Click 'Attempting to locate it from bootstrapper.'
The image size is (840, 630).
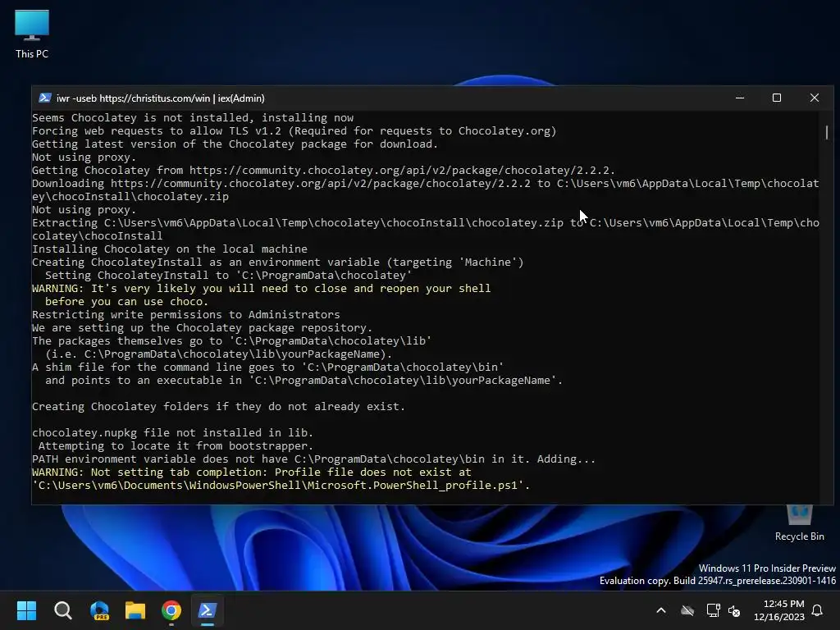click(x=176, y=446)
